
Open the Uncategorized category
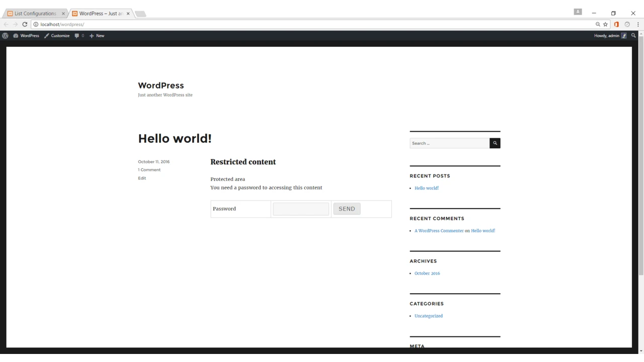coord(428,316)
